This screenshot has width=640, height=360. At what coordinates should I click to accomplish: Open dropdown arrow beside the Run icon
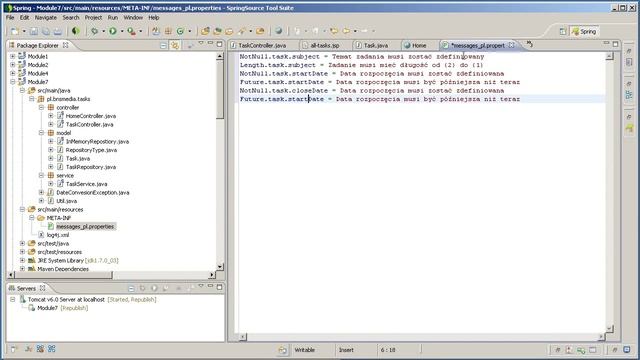[x=122, y=31]
